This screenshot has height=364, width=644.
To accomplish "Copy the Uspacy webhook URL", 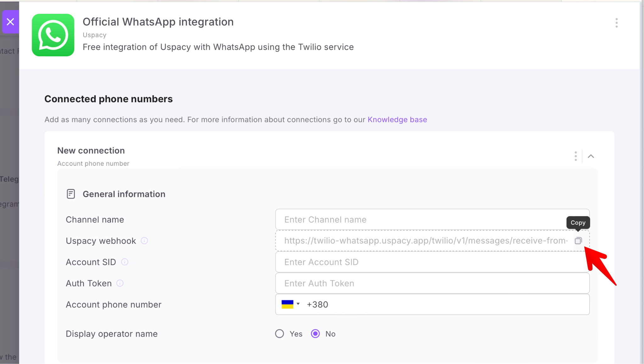I will [578, 241].
